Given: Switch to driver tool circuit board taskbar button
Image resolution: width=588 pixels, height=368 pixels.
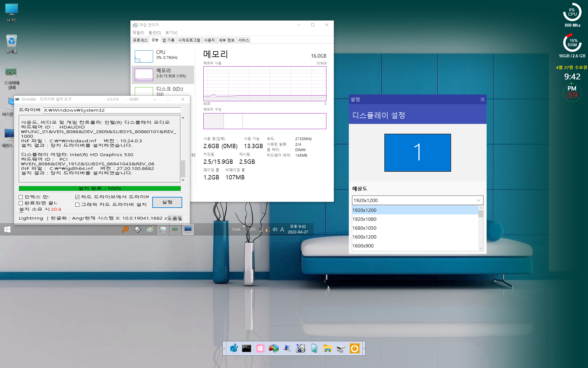Looking at the screenshot, I should click(x=175, y=229).
